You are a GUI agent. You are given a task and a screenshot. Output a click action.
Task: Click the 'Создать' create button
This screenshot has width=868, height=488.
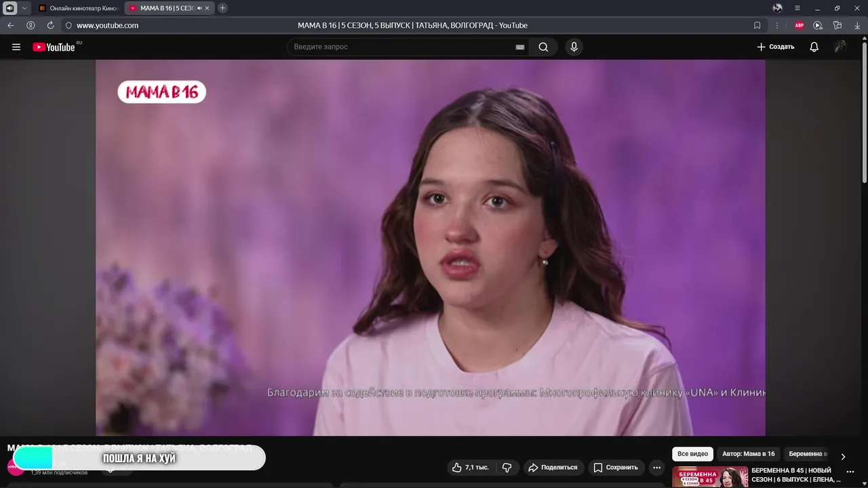pyautogui.click(x=776, y=47)
